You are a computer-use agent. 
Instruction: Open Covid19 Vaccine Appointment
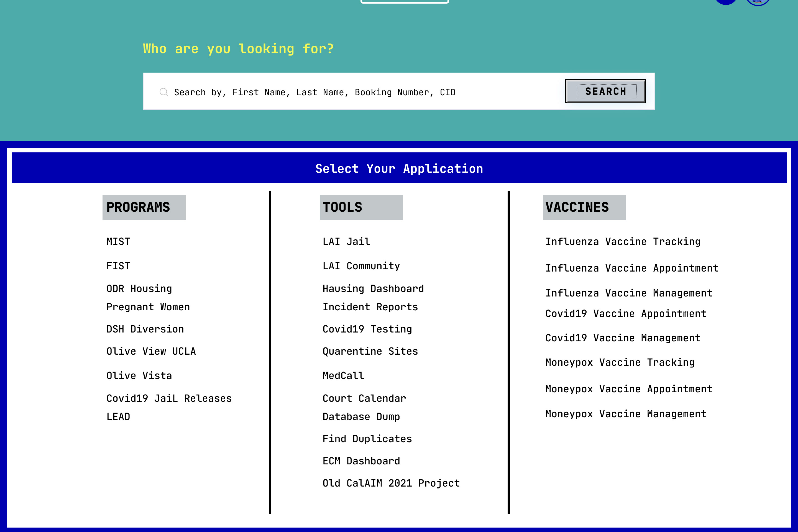click(x=626, y=314)
